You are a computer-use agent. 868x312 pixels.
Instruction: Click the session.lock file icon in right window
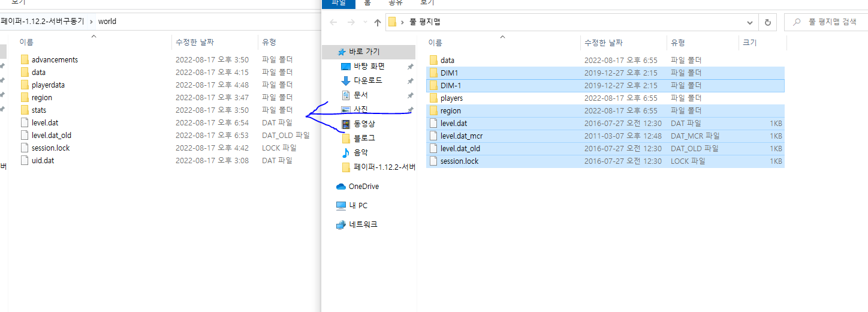coord(433,161)
